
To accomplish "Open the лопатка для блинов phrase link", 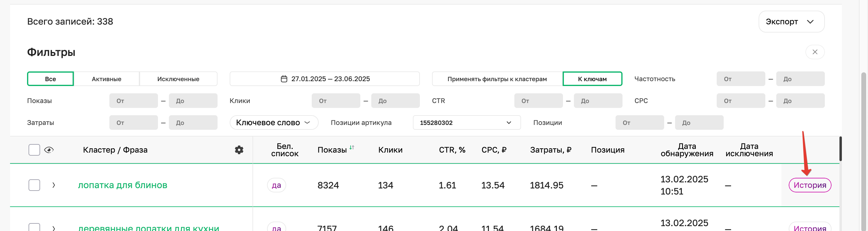I will point(123,185).
